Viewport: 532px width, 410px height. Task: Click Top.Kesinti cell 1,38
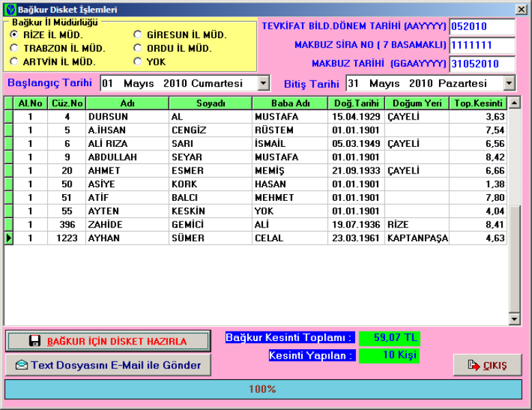(x=478, y=184)
